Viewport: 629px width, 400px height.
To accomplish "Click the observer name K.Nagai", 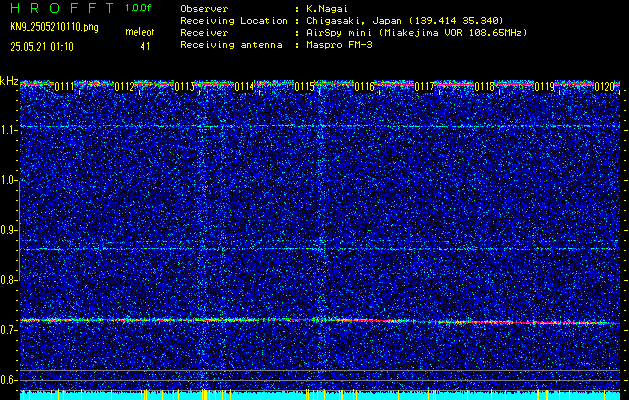I will tap(327, 8).
